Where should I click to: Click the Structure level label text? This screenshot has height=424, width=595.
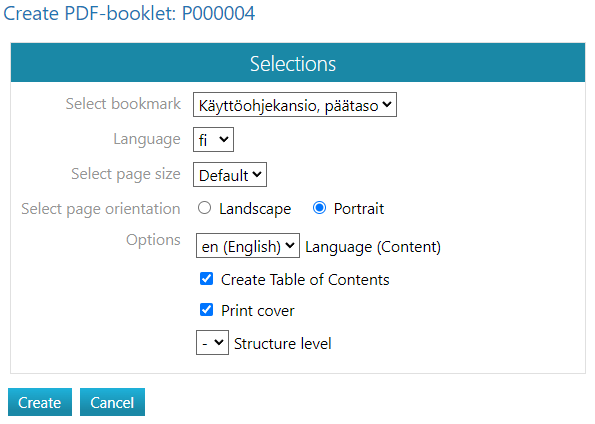pos(283,344)
